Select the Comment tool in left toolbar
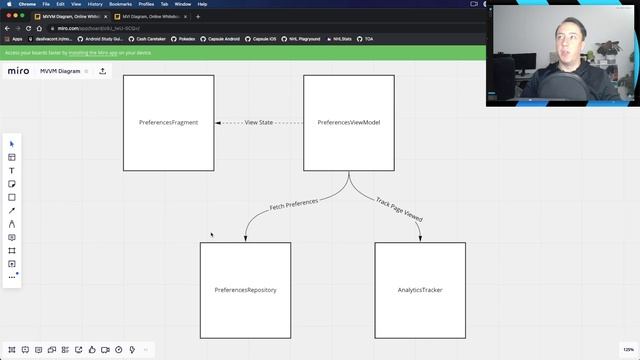Viewport: 640px width, 360px height. (x=11, y=238)
